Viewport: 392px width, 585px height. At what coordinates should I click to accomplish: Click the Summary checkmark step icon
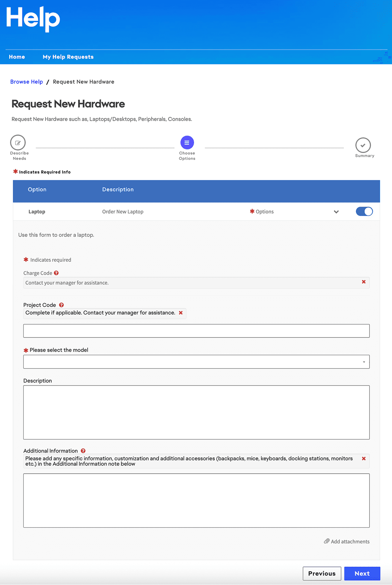click(x=363, y=145)
